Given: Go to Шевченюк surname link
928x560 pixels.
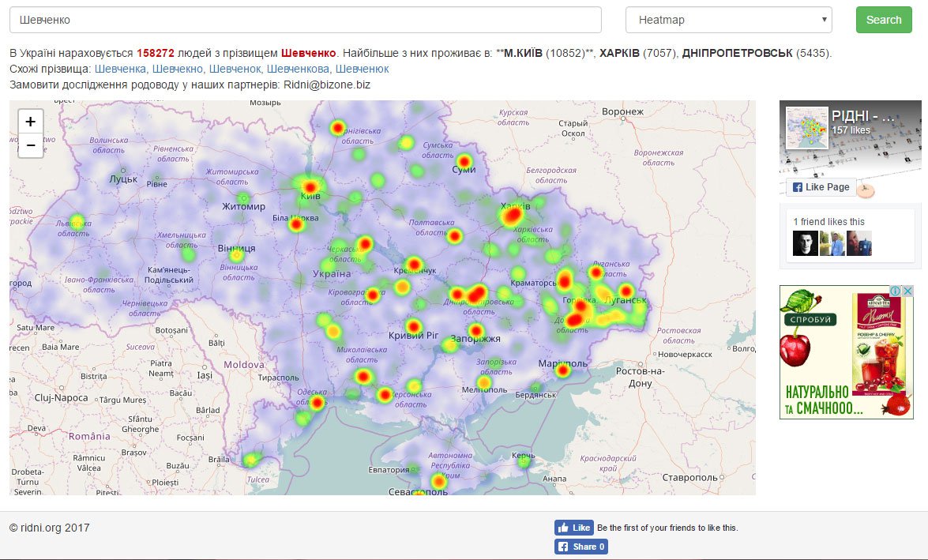Looking at the screenshot, I should (362, 69).
